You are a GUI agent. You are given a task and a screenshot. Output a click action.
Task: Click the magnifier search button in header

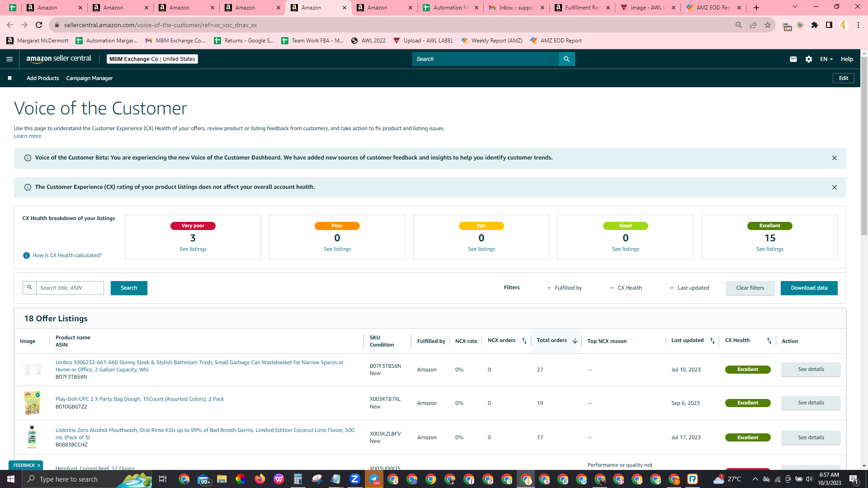tap(566, 59)
